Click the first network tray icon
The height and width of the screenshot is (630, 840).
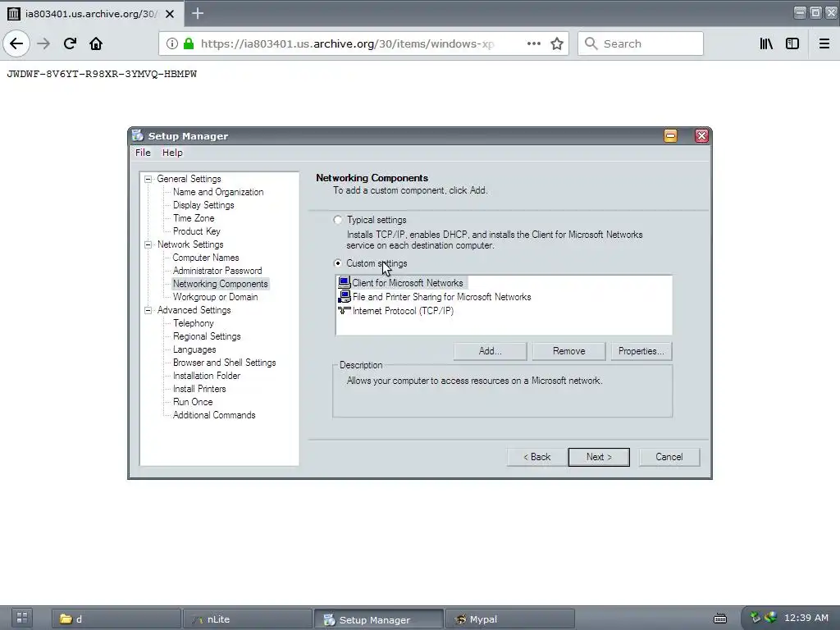[x=756, y=618]
